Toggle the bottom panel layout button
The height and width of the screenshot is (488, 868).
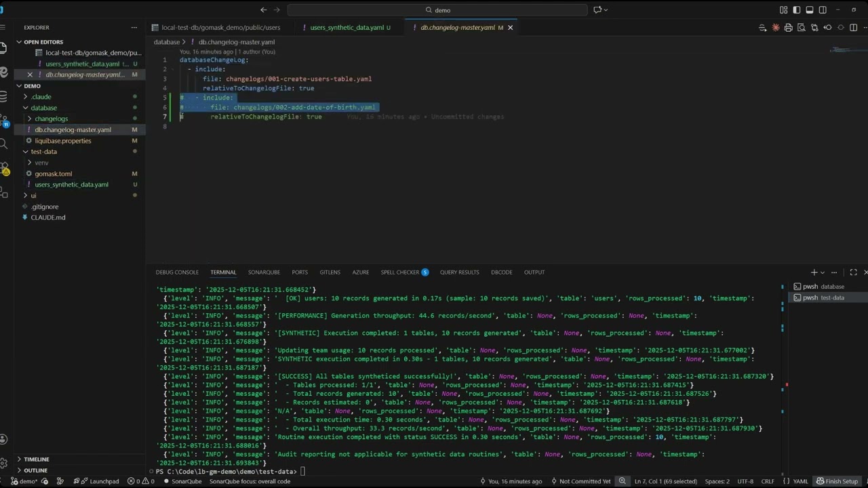(x=809, y=10)
